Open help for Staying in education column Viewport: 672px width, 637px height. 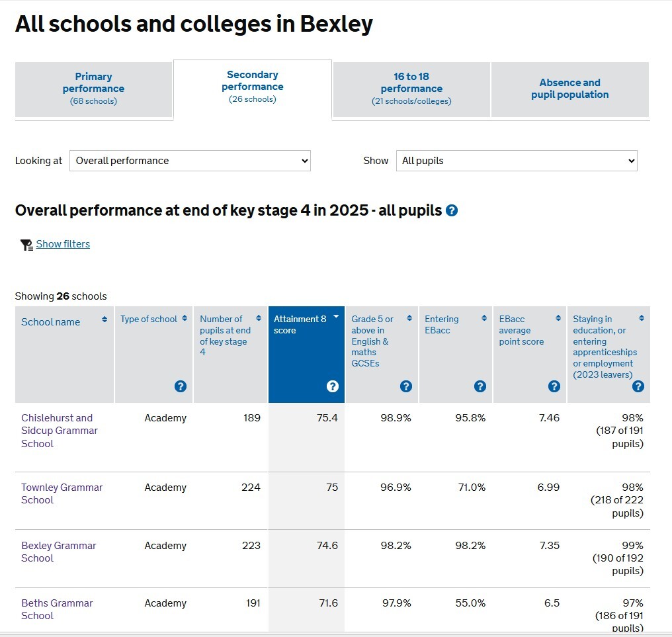pyautogui.click(x=638, y=386)
